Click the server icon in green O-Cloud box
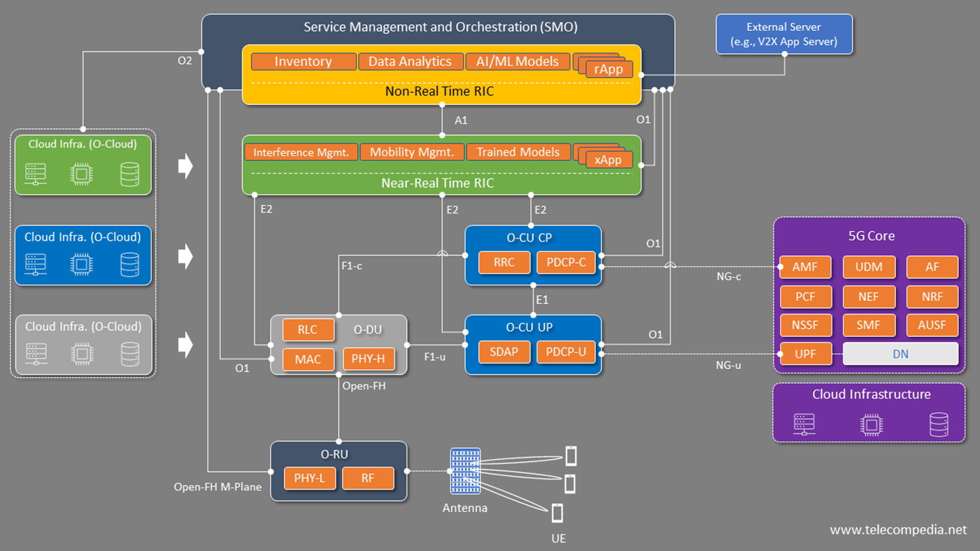This screenshot has width=980, height=551. pos(36,174)
